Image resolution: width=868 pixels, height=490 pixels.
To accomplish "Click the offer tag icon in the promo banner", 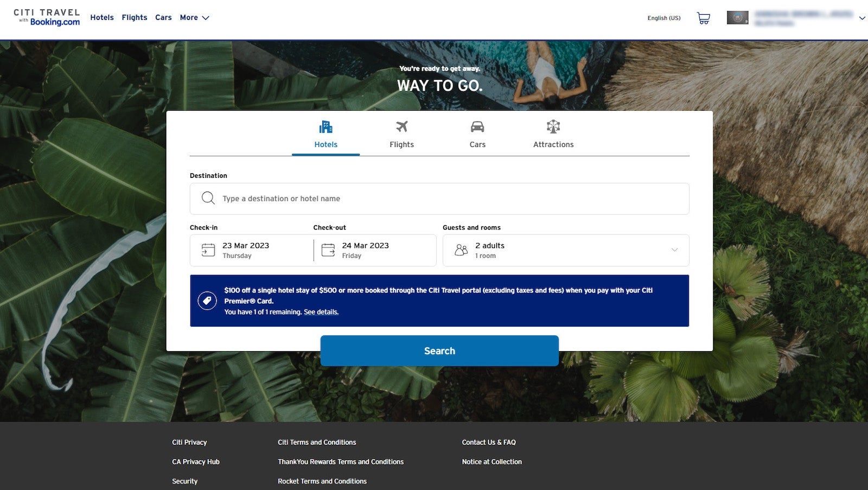I will 207,300.
